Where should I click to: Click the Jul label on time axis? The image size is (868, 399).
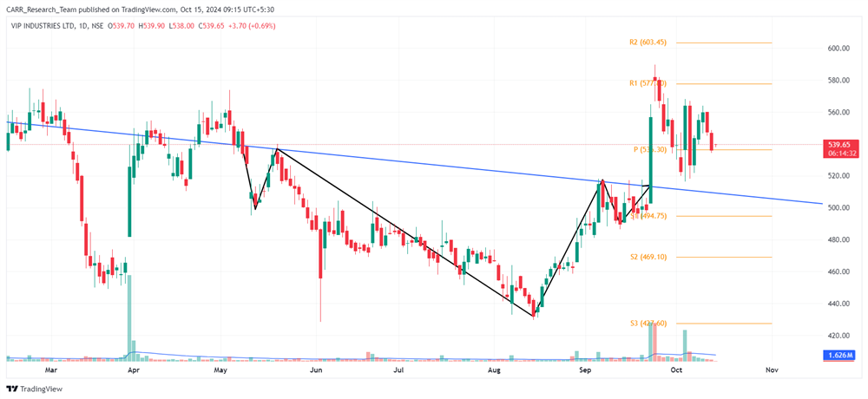397,369
